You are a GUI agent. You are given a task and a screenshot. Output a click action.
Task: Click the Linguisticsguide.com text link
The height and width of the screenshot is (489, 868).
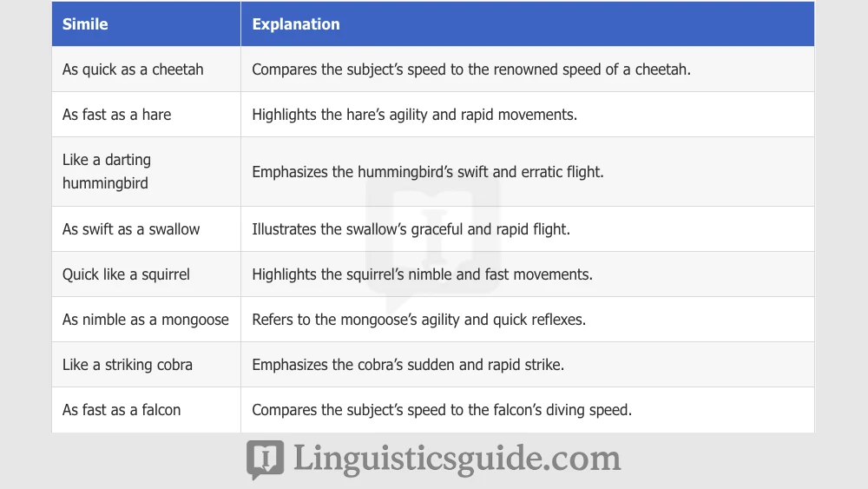(457, 459)
